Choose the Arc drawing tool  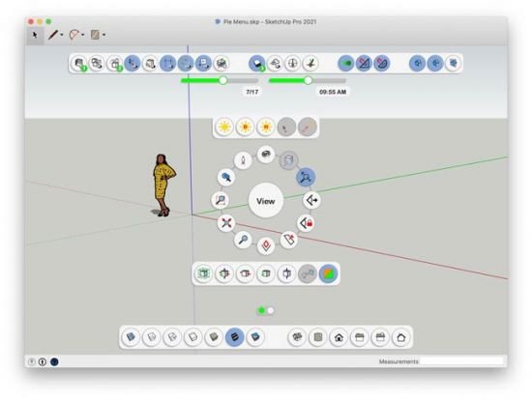(x=74, y=35)
